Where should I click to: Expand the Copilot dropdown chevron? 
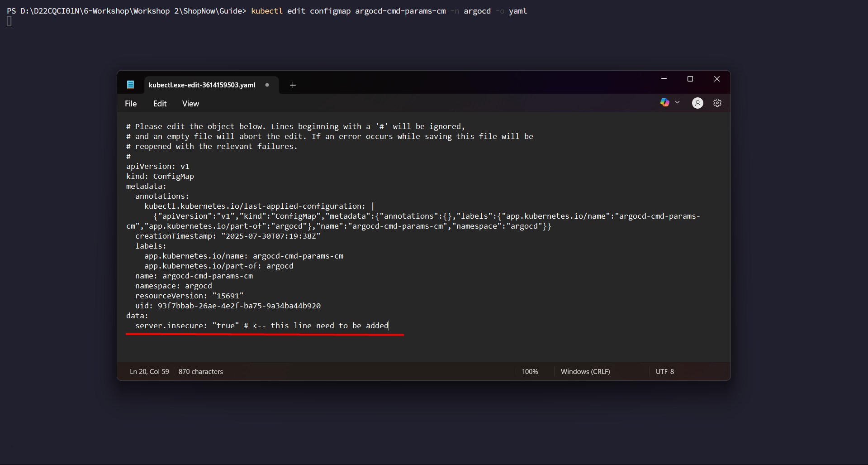(x=677, y=103)
